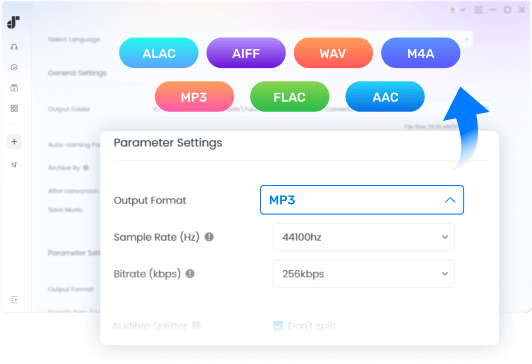Expand the sidebar using bottom menu icon

[14, 300]
